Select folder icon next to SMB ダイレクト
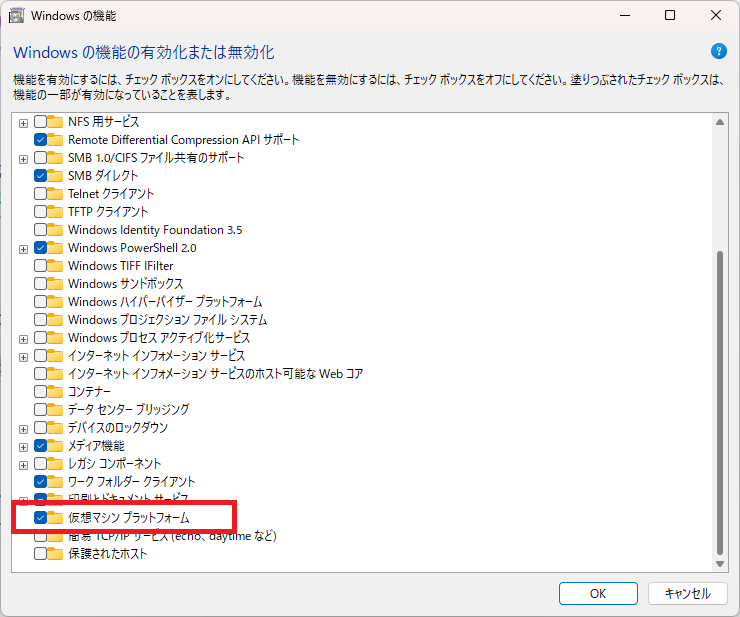The width and height of the screenshot is (740, 617). (x=55, y=176)
